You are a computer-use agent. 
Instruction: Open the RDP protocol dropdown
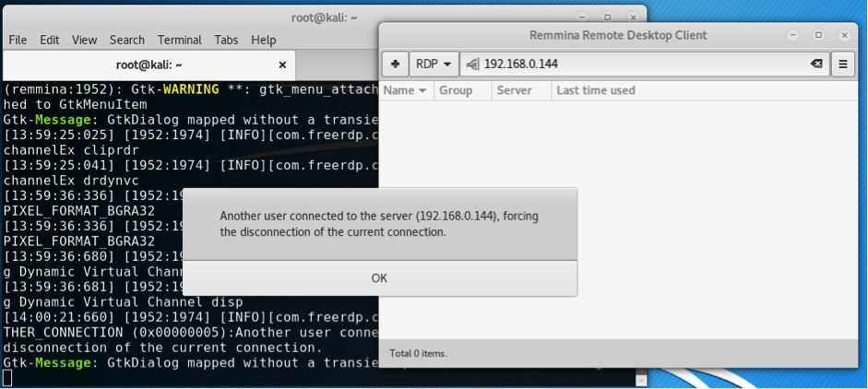[x=434, y=65]
